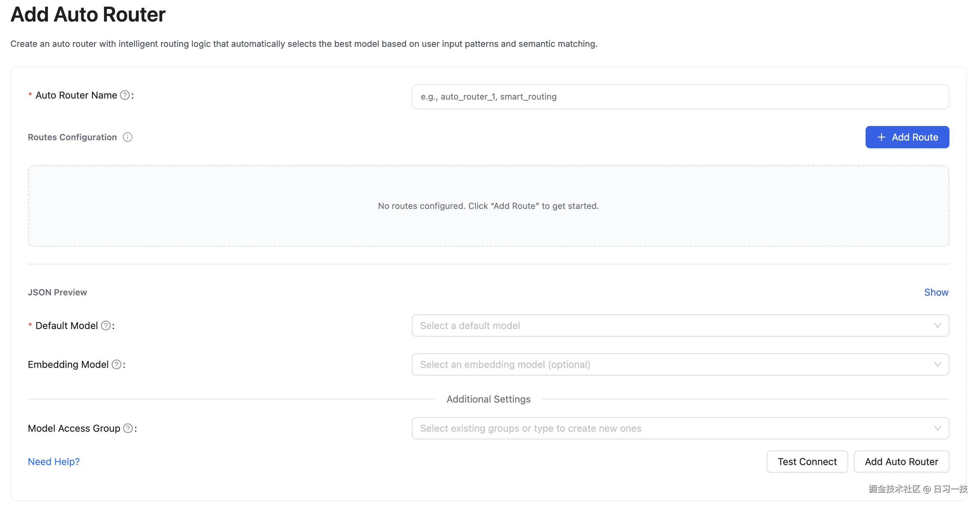Screen dimensions: 980x506
Task: Click the chevron on the Default Model selector
Action: tap(937, 326)
